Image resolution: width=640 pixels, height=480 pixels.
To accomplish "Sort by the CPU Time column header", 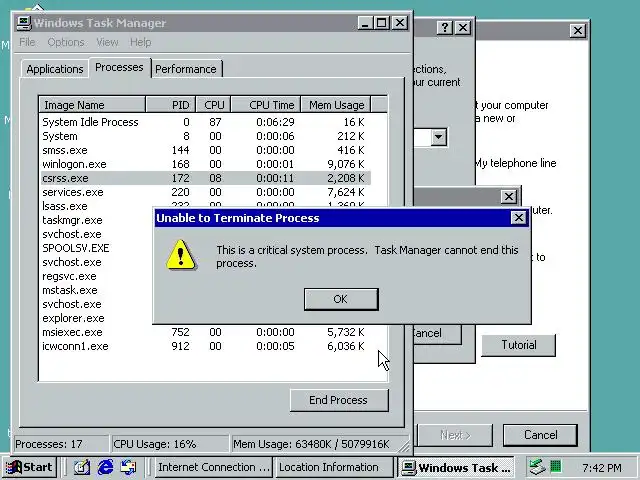I will (x=266, y=105).
